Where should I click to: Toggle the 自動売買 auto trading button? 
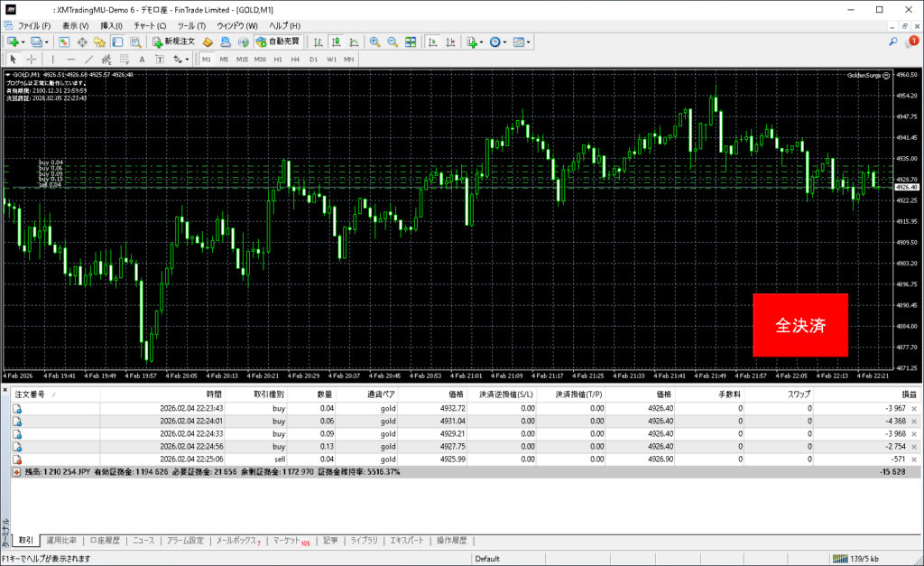[278, 42]
